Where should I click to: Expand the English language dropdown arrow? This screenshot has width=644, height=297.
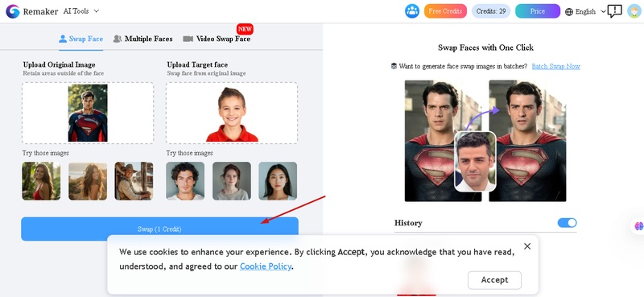603,11
